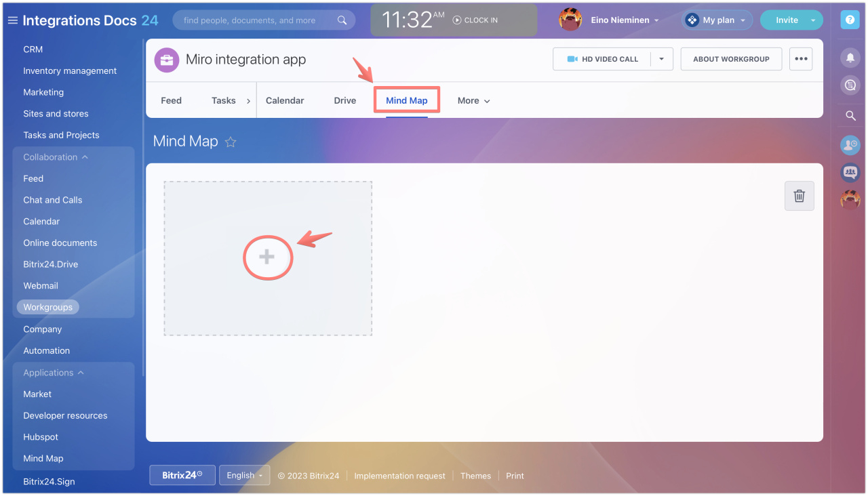Click the Miro integration app briefcase avatar
Viewport: 868px width, 496px height.
point(167,60)
